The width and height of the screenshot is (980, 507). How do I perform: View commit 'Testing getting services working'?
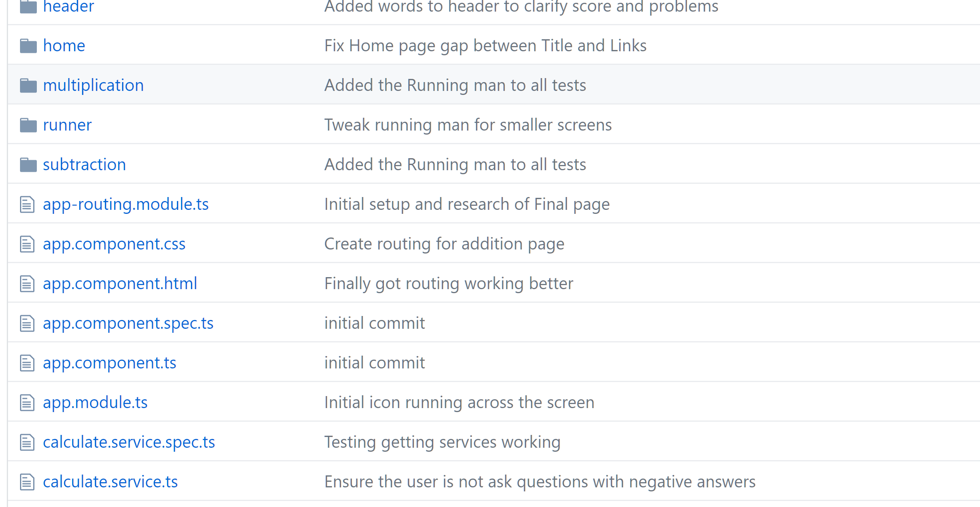tap(442, 442)
